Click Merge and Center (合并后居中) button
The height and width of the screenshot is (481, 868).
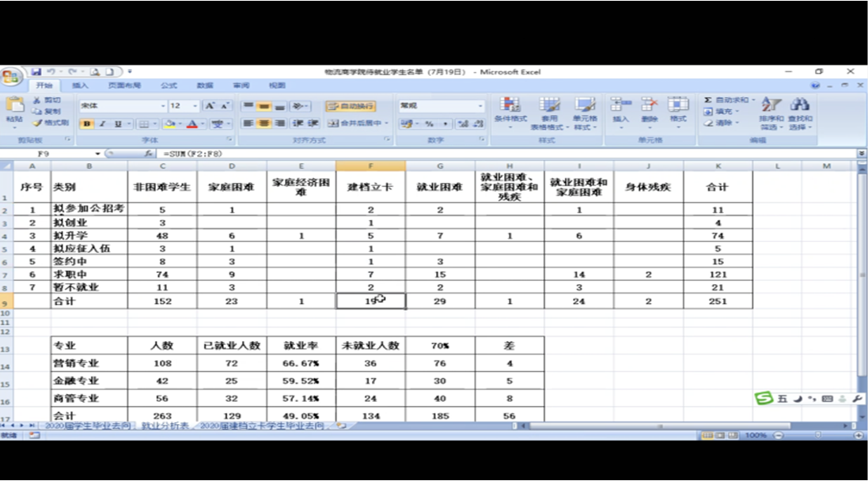point(354,123)
